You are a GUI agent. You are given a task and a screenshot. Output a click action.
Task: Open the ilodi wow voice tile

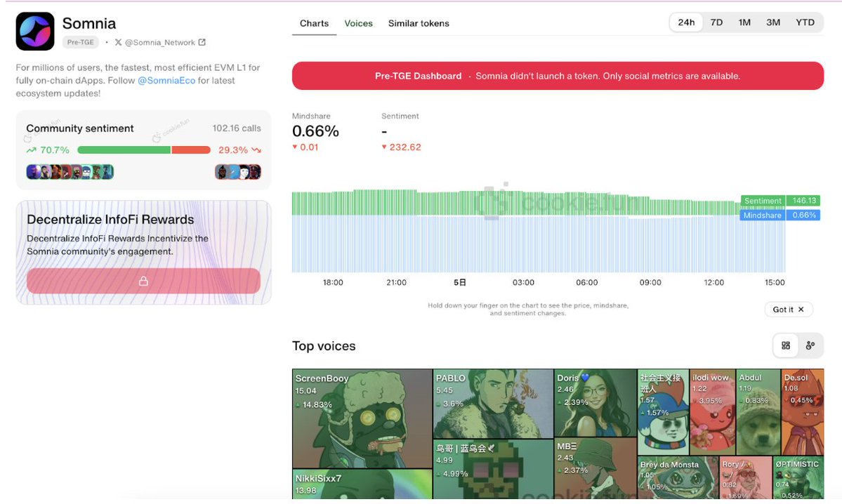pos(712,412)
